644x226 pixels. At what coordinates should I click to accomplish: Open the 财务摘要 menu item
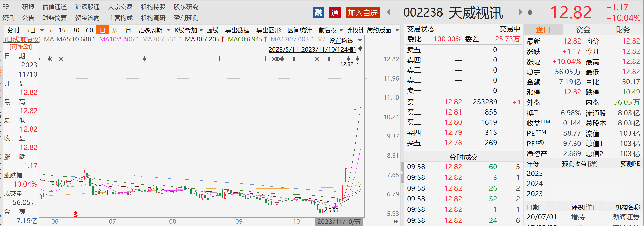pyautogui.click(x=54, y=18)
